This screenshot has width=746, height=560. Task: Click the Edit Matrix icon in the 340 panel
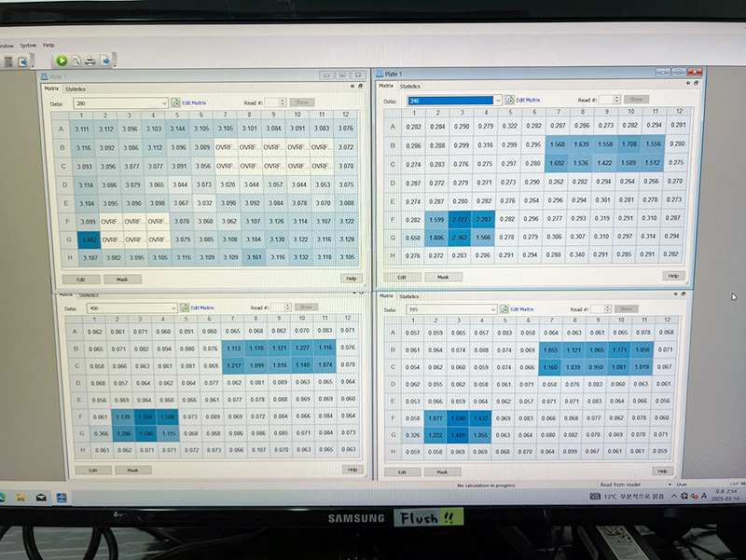pyautogui.click(x=508, y=99)
